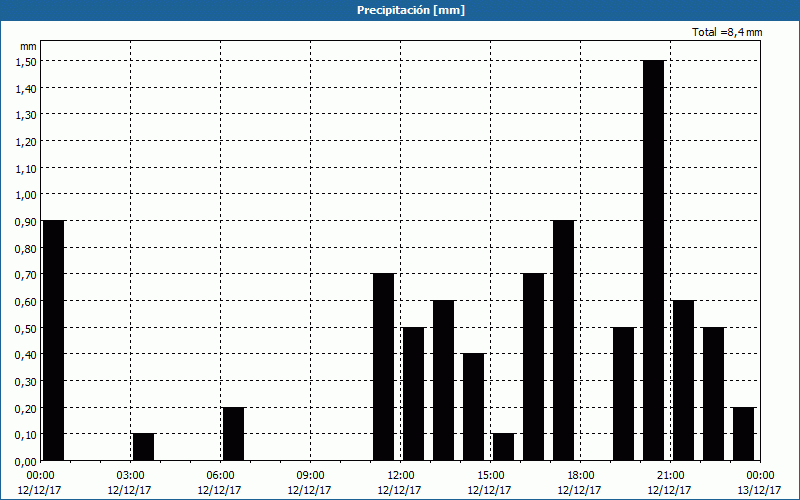Select the 0,20 y-axis value

click(x=26, y=408)
